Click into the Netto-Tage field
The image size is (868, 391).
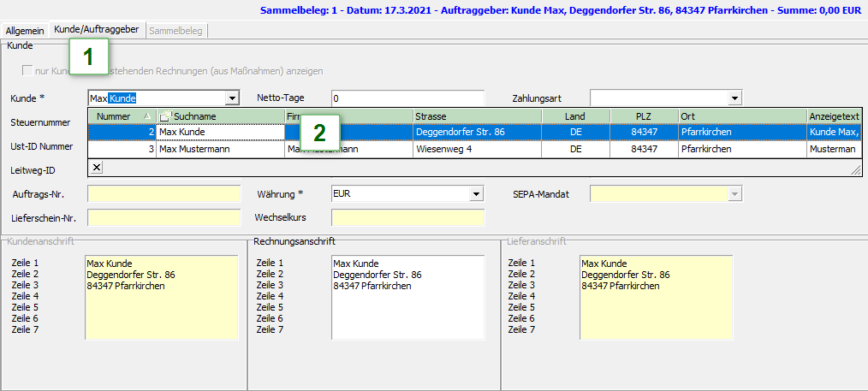point(407,98)
